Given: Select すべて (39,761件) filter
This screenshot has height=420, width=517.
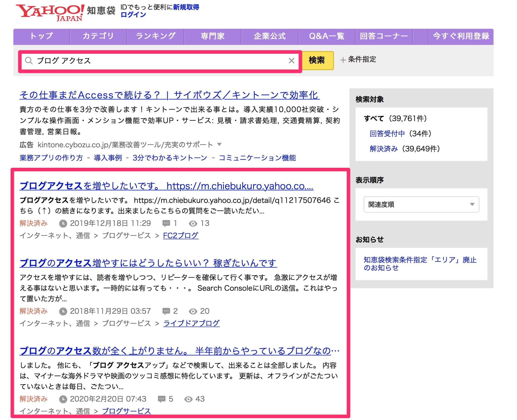Looking at the screenshot, I should (x=395, y=118).
